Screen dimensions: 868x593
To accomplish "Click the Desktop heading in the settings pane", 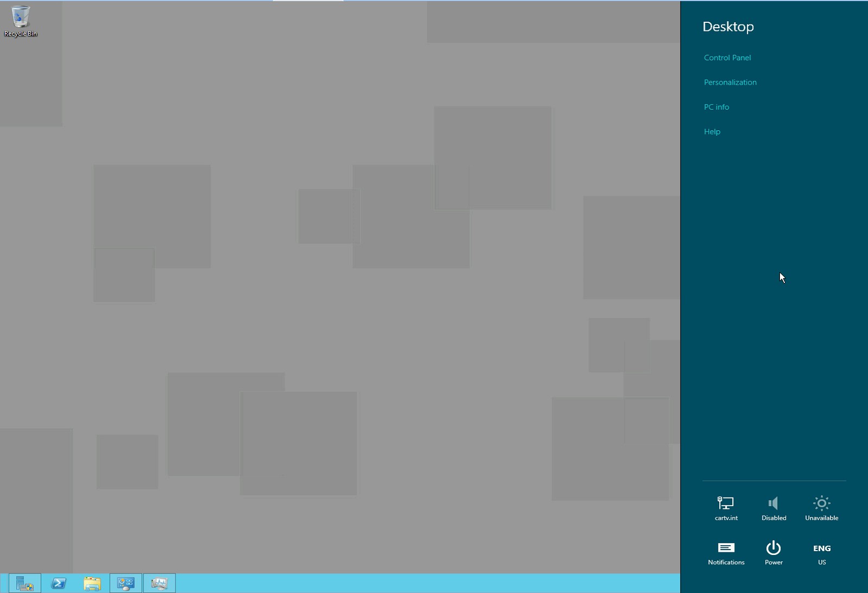I will 728,27.
